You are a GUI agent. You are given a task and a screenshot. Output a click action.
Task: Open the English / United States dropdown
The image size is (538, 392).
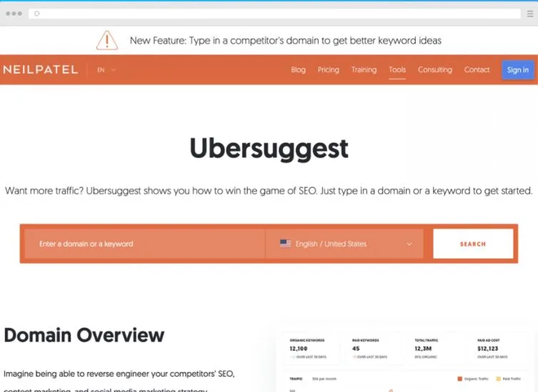click(x=344, y=244)
